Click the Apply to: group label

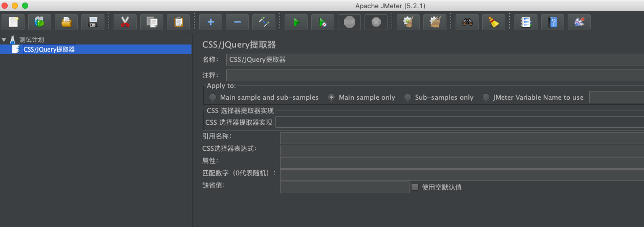[x=221, y=86]
